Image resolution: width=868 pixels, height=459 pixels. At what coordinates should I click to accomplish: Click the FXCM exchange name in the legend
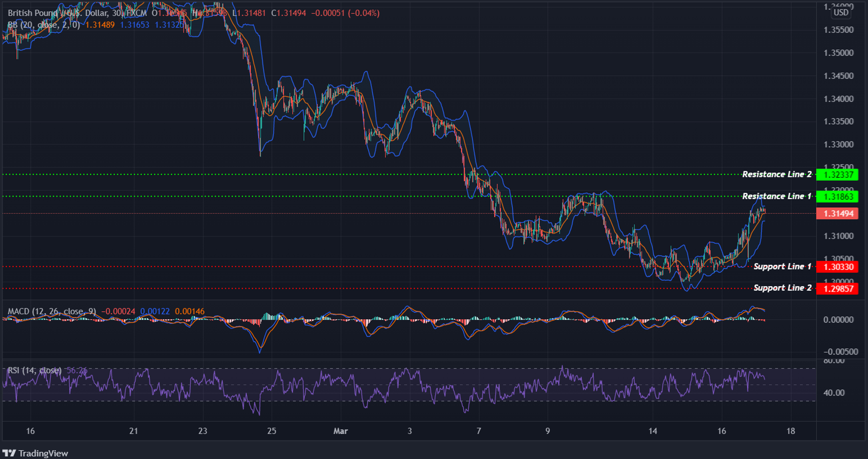(x=136, y=13)
